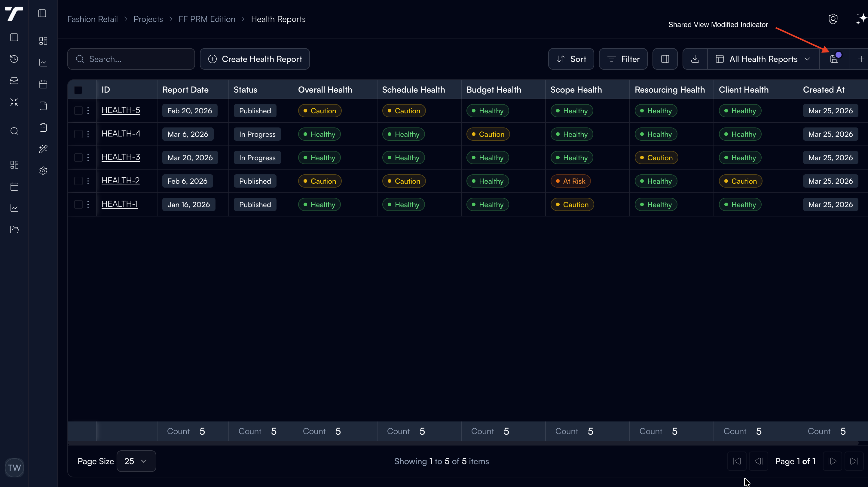
Task: Open the Sort button
Action: [571, 59]
